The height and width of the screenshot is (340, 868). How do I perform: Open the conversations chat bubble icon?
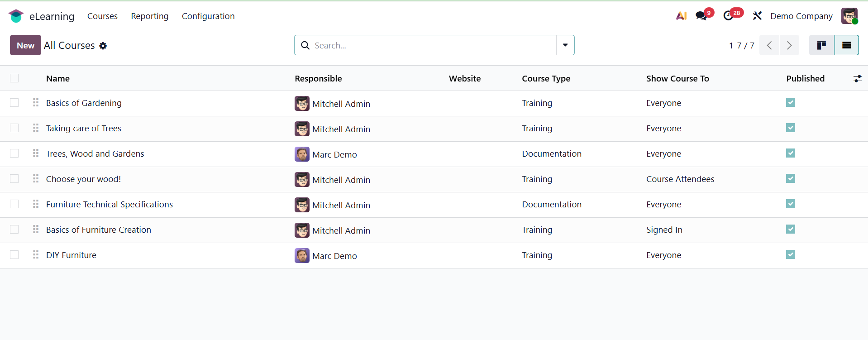pos(701,16)
